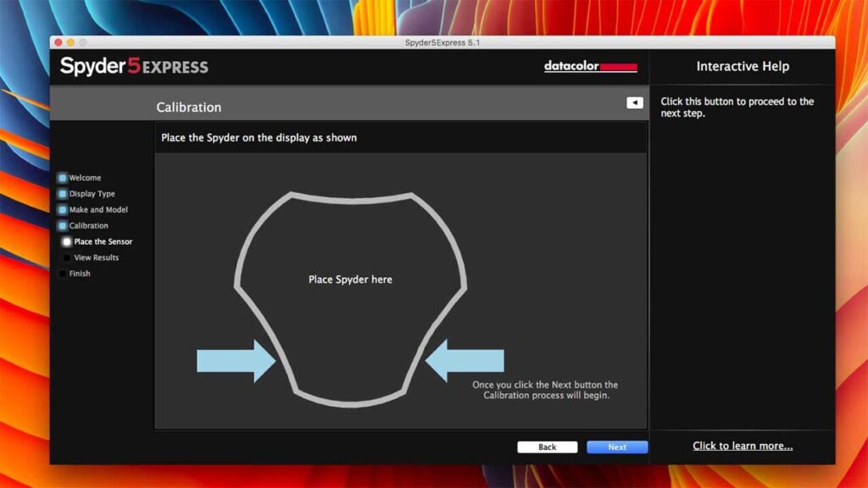Jump to the Calibration step in sidebar
868x488 pixels.
click(88, 225)
